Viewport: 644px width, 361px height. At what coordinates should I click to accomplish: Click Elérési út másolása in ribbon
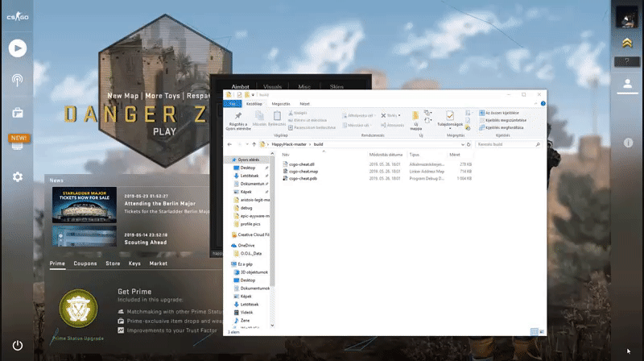tap(308, 120)
